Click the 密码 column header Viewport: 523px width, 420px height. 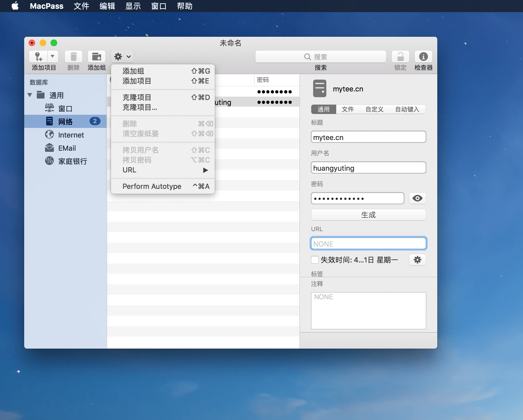pos(277,80)
